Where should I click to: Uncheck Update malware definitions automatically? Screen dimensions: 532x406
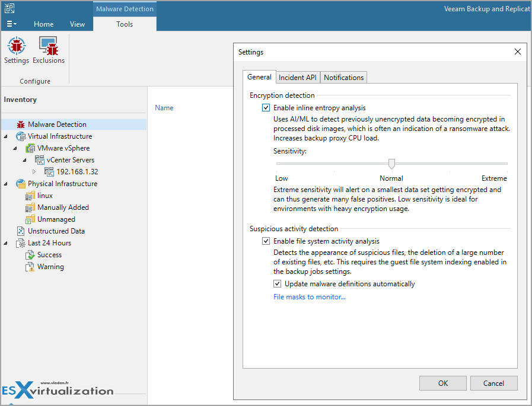[x=277, y=284]
